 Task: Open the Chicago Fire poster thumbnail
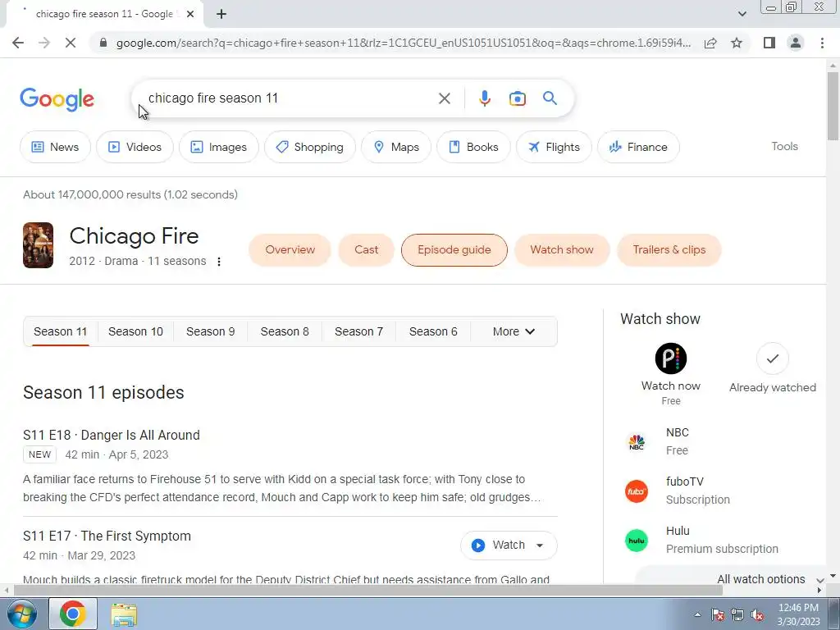coord(38,245)
